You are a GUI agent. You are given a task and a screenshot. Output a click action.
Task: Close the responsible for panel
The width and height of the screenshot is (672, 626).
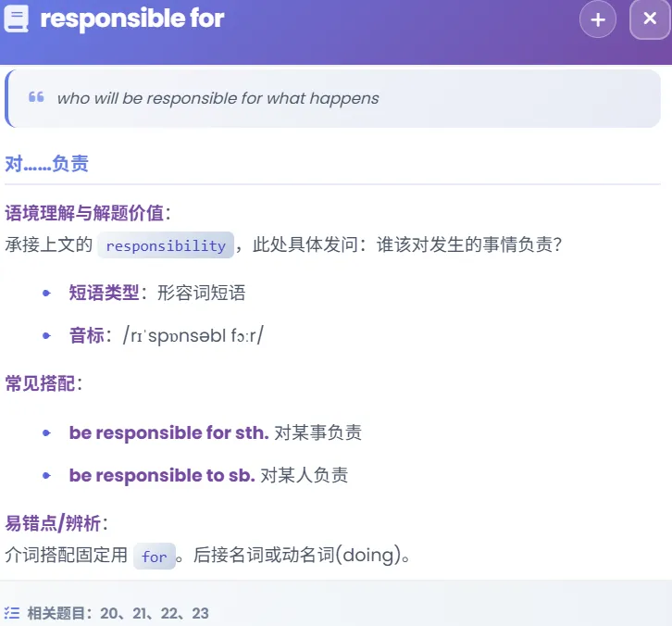pos(650,19)
